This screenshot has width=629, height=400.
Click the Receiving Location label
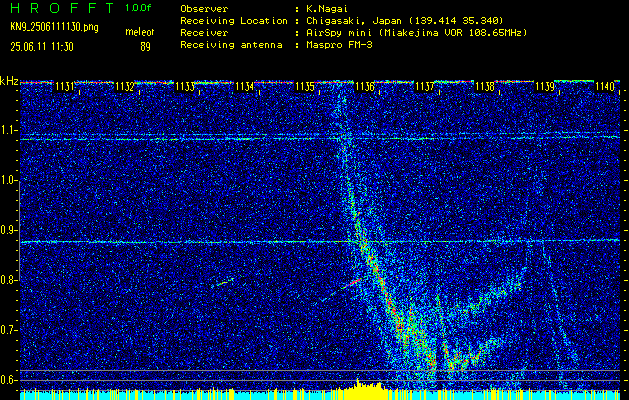(x=234, y=20)
